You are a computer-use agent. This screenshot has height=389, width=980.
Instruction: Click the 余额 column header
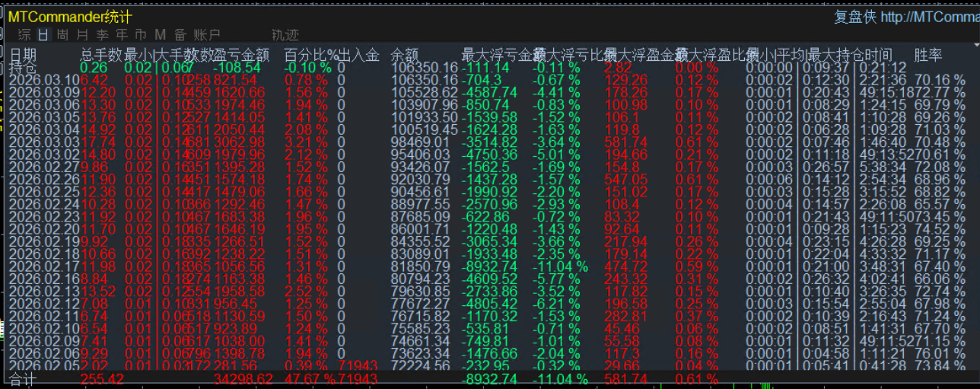coord(405,55)
